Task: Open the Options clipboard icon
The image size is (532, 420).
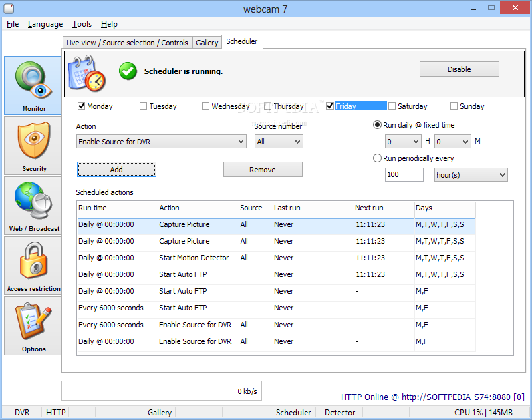Action: 33,326
